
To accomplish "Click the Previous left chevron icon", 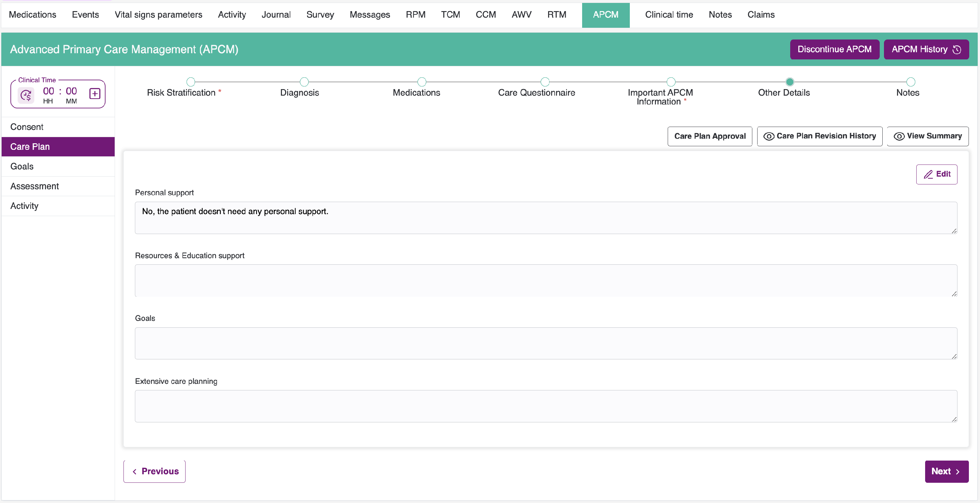I will tap(134, 472).
